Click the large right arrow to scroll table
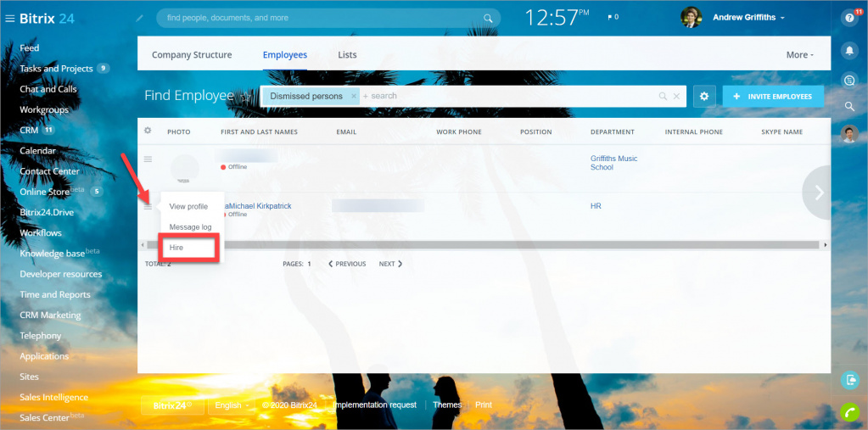868x430 pixels. pyautogui.click(x=818, y=193)
